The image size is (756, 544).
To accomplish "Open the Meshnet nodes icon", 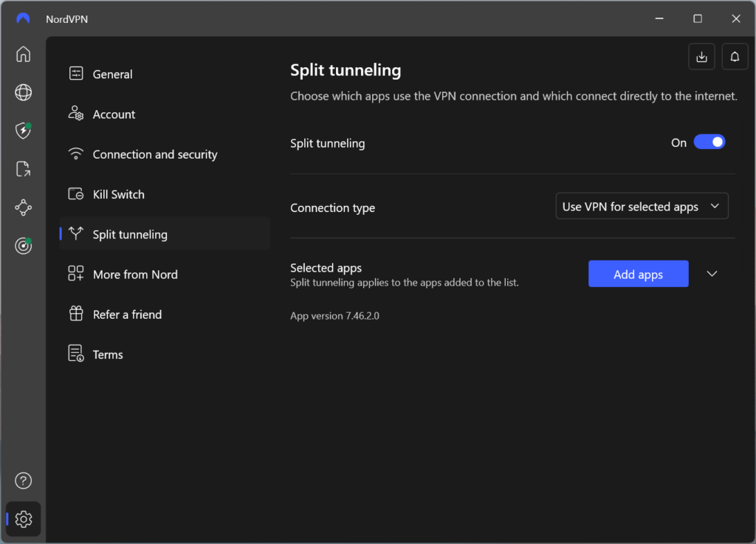I will click(23, 207).
